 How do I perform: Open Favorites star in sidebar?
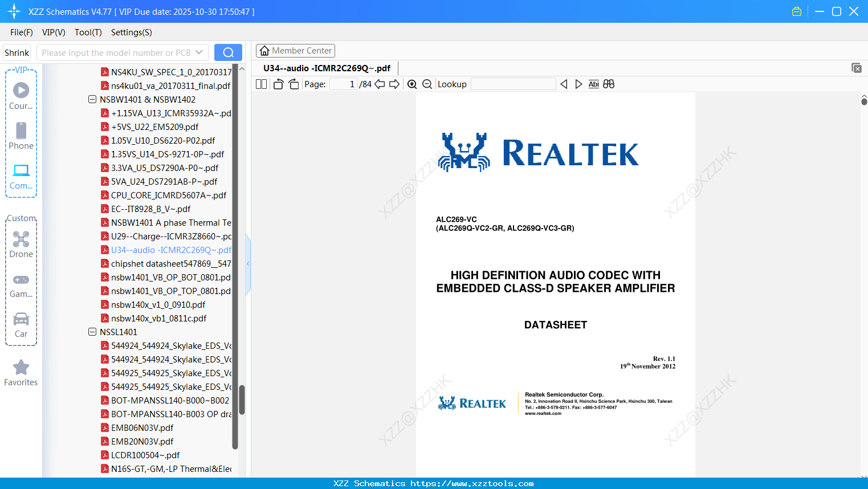[x=21, y=373]
